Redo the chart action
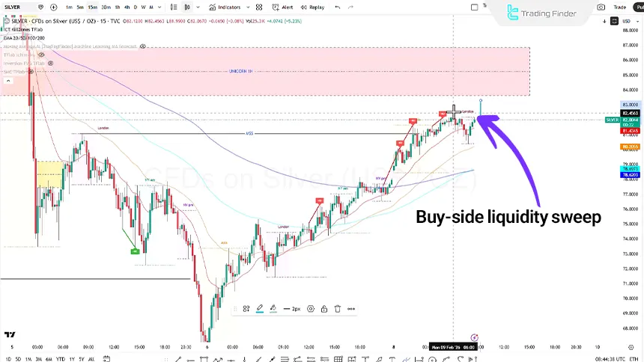This screenshot has height=362, width=644. (350, 7)
